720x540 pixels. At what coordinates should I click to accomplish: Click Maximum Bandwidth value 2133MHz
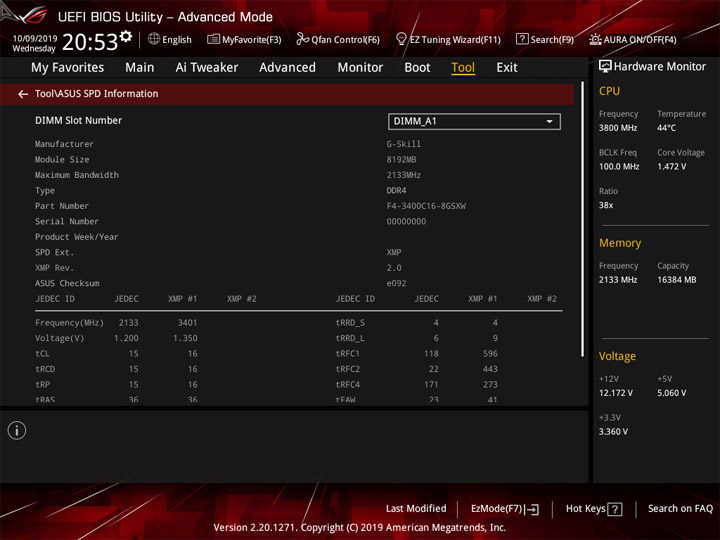404,175
